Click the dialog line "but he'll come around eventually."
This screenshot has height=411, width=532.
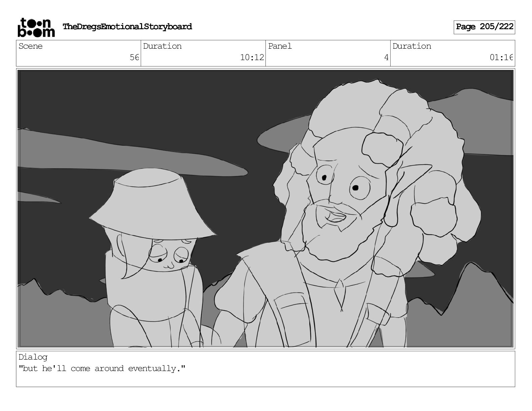[102, 368]
